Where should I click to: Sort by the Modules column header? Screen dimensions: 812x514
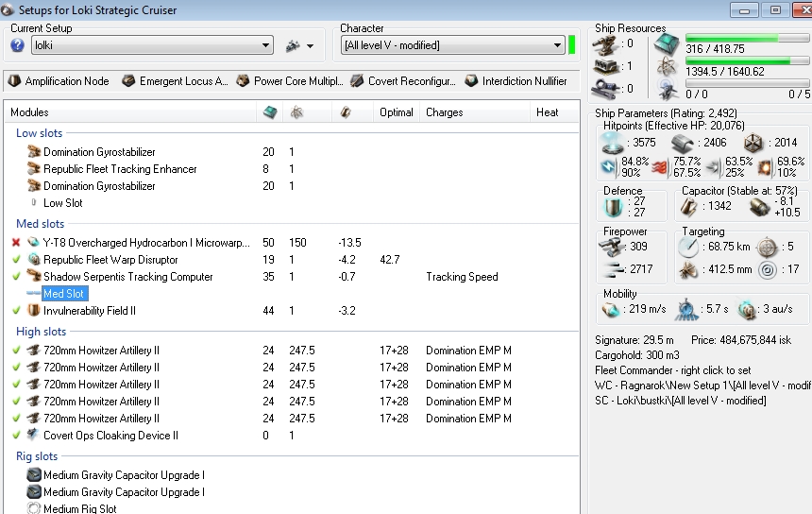(130, 112)
